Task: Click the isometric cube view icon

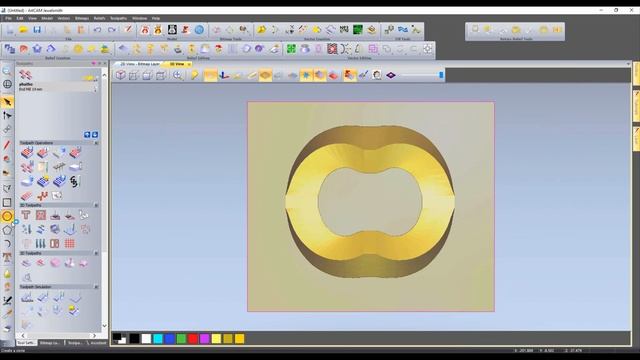Action: [120, 75]
